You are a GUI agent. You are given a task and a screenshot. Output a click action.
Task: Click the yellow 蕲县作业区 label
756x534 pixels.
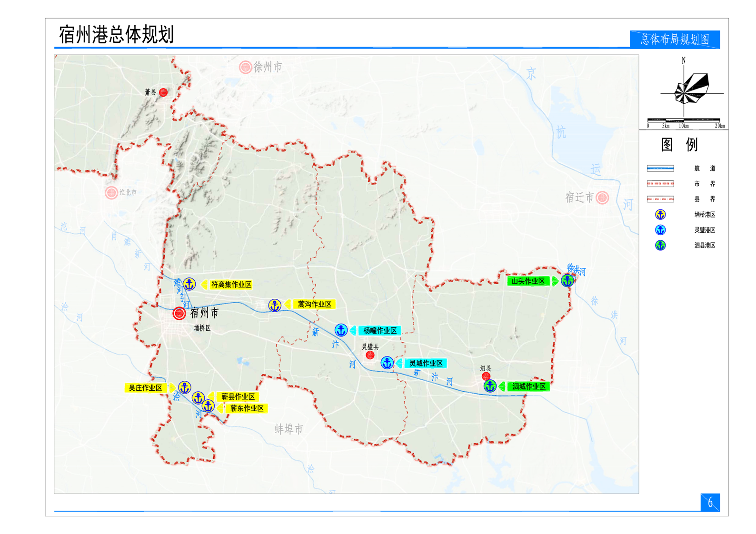[x=238, y=396]
